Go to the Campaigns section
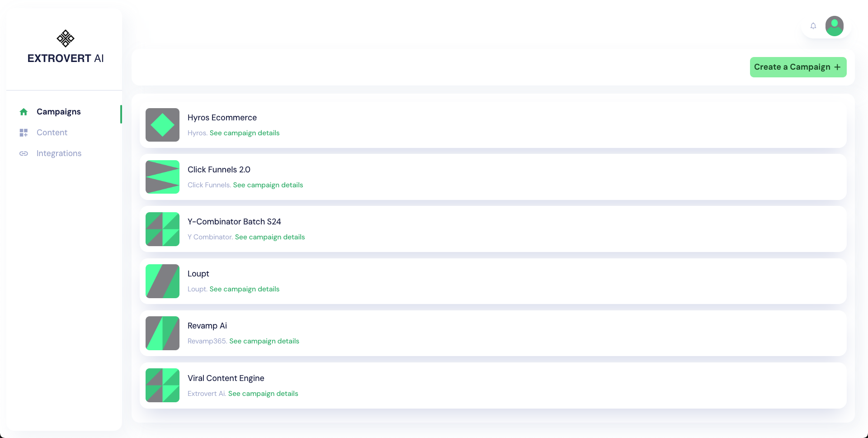The image size is (868, 438). [x=58, y=112]
